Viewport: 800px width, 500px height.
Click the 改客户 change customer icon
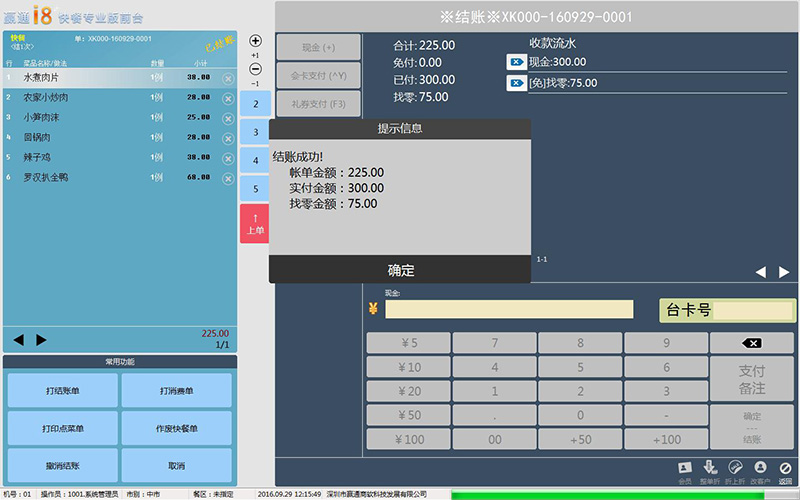click(760, 468)
